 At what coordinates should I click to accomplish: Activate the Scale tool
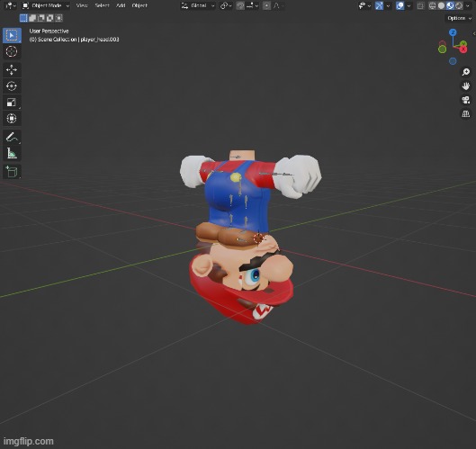(12, 103)
